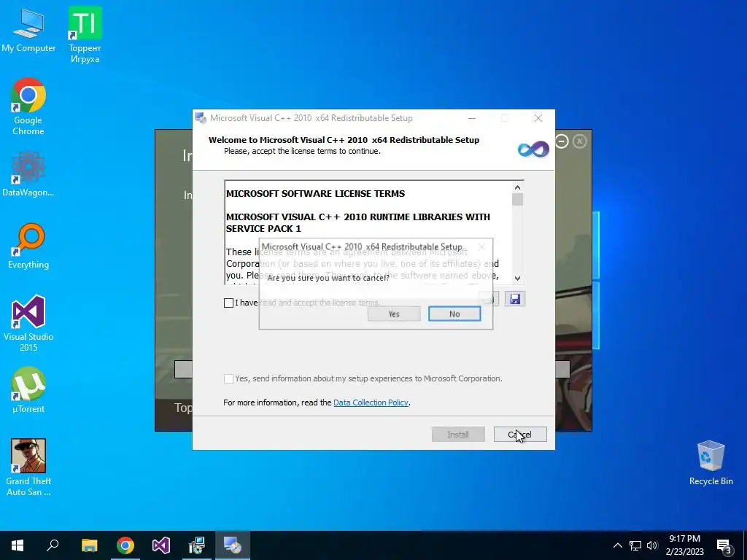Viewport: 747px width, 560px height.
Task: Open My Computer desktop icon
Action: point(28,31)
